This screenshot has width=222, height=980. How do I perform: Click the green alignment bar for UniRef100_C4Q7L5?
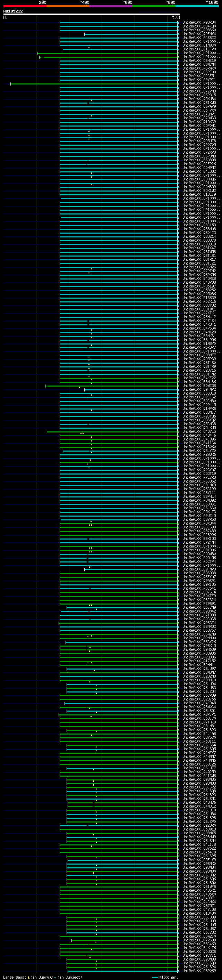point(113,431)
